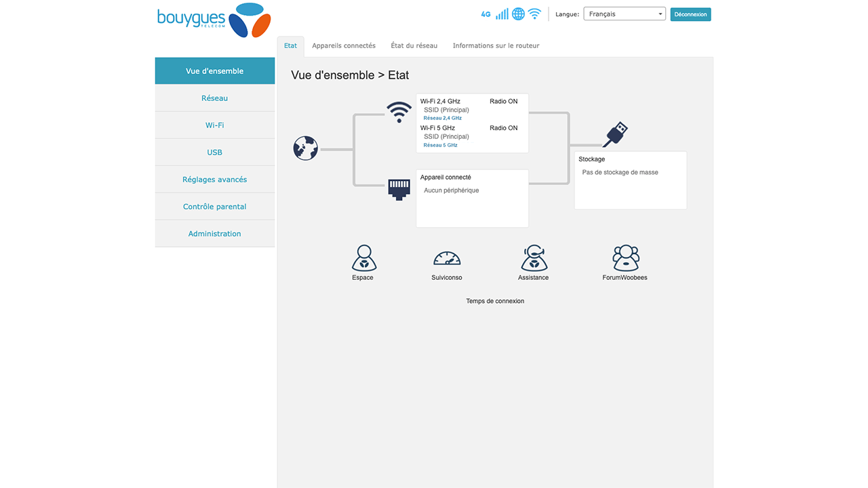Viewport: 868px width, 488px height.
Task: Toggle Radio ON for Wi-Fi 5 GHz
Action: tap(503, 127)
